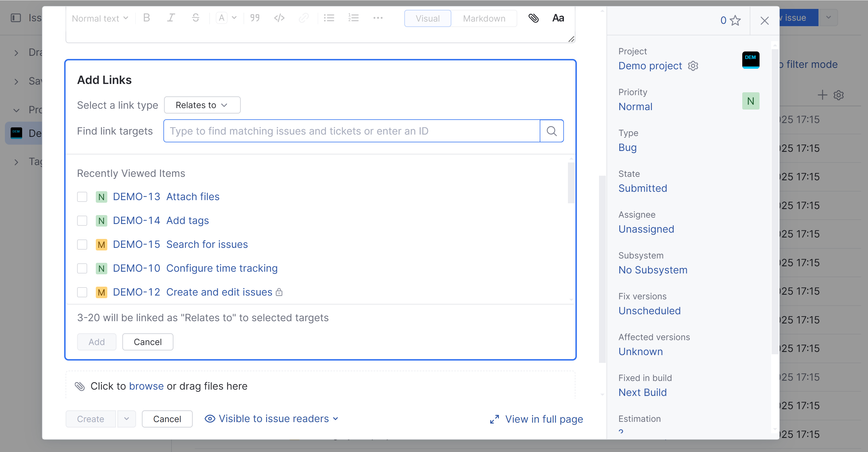Screen dimensions: 868x452
Task: Tick the DEMO-12 Create and edit issues checkbox
Action: 82,292
